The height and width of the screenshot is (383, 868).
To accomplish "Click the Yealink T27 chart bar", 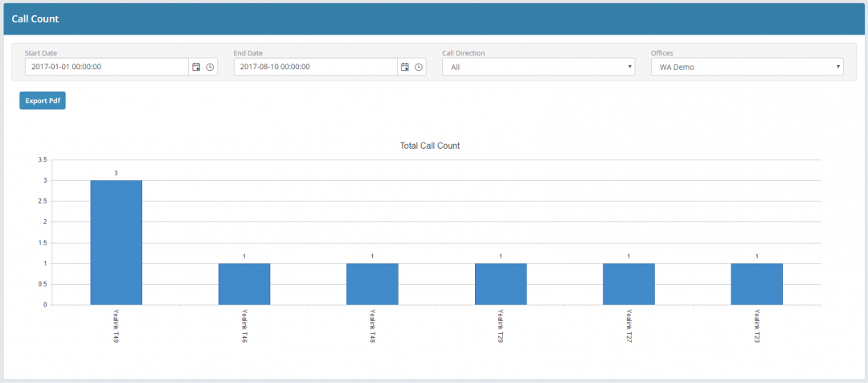I will (x=628, y=284).
